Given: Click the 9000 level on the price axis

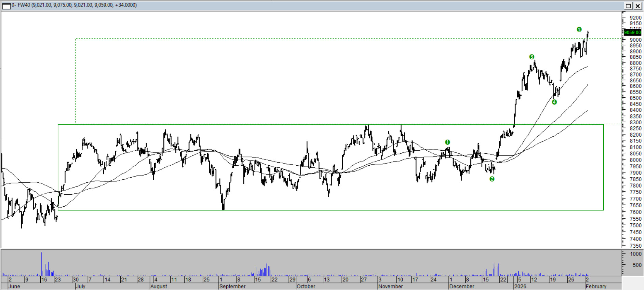Looking at the screenshot, I should tap(635, 40).
